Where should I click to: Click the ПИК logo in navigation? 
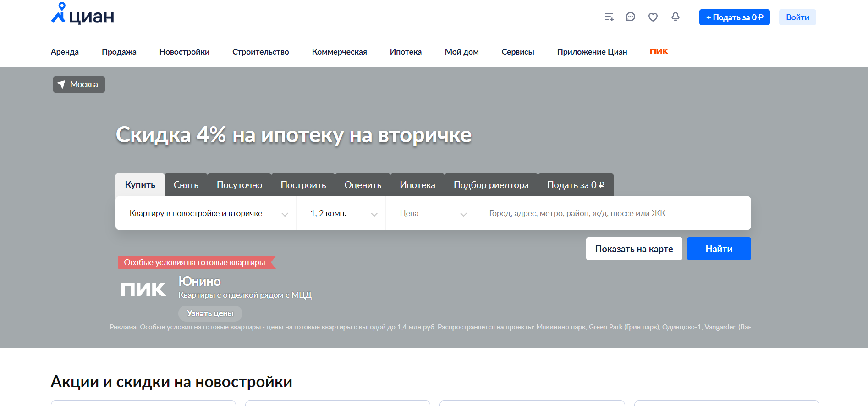[x=659, y=51]
